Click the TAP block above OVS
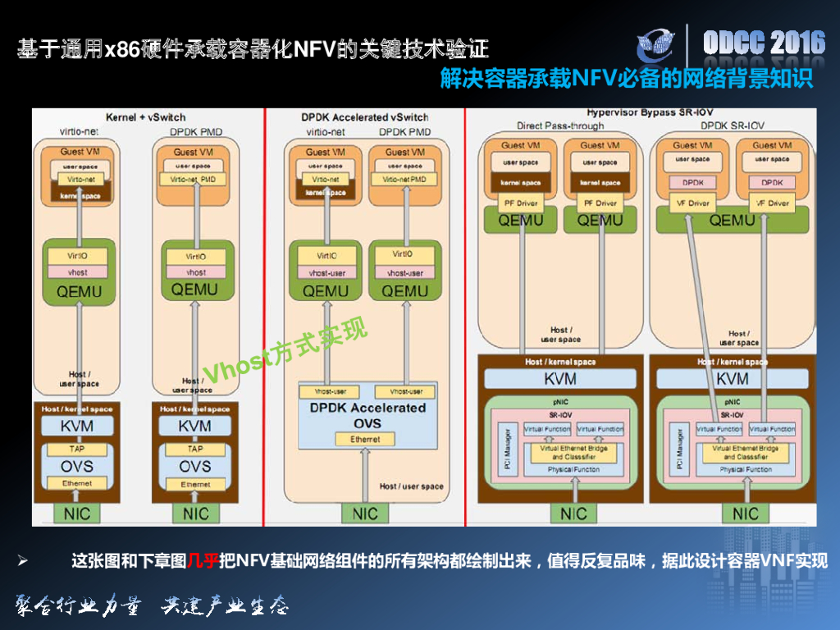840x630 pixels. click(78, 449)
